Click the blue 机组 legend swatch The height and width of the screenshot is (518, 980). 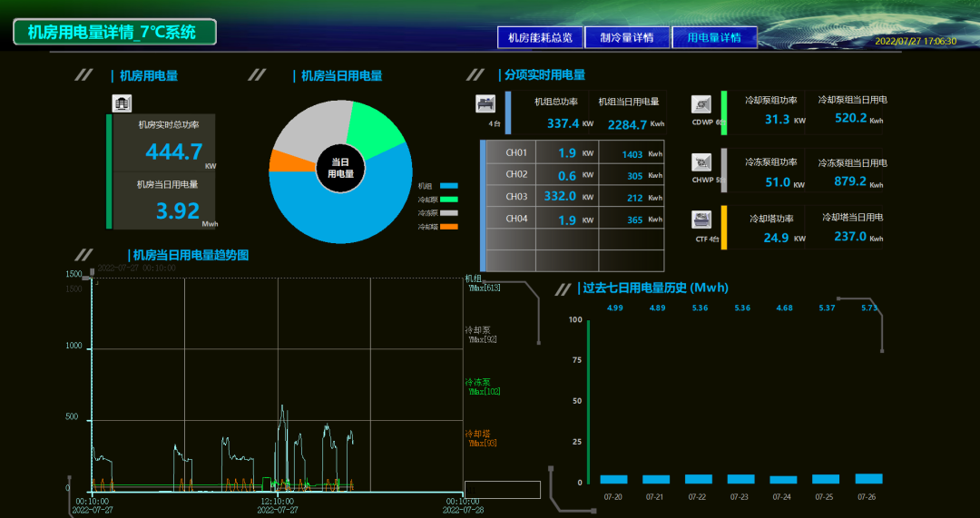pos(449,185)
